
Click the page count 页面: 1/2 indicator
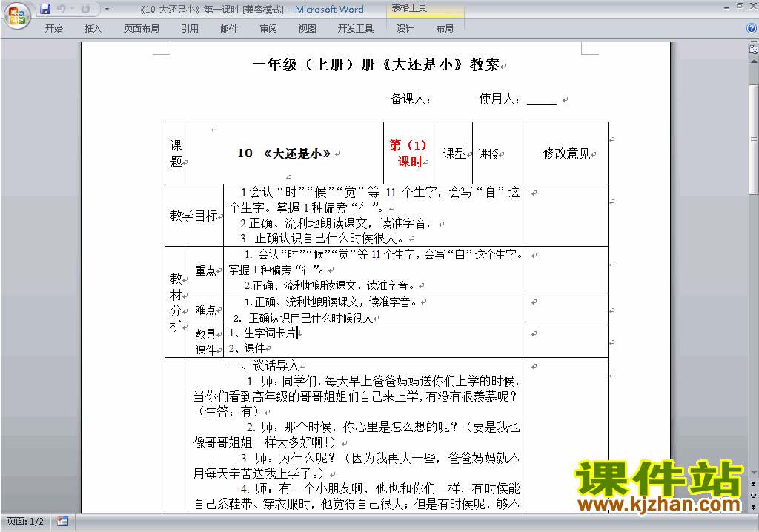click(x=24, y=522)
